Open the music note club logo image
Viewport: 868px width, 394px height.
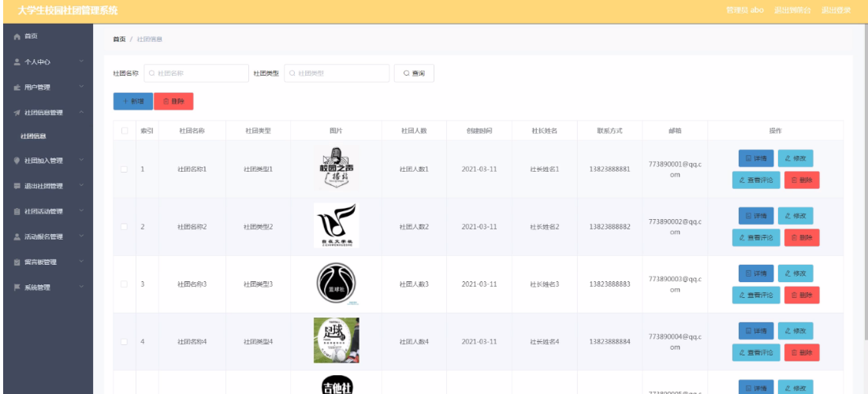pos(336,225)
